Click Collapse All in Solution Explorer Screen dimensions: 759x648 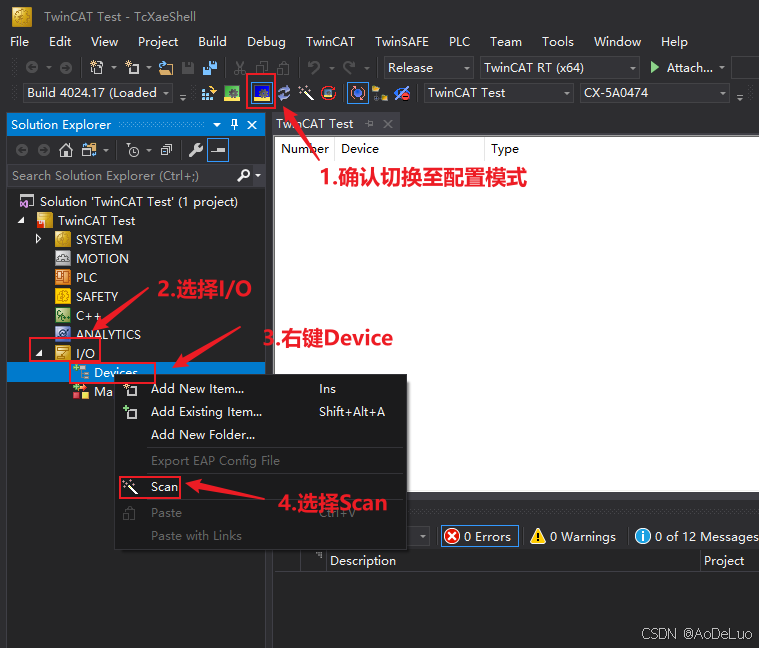tap(167, 151)
